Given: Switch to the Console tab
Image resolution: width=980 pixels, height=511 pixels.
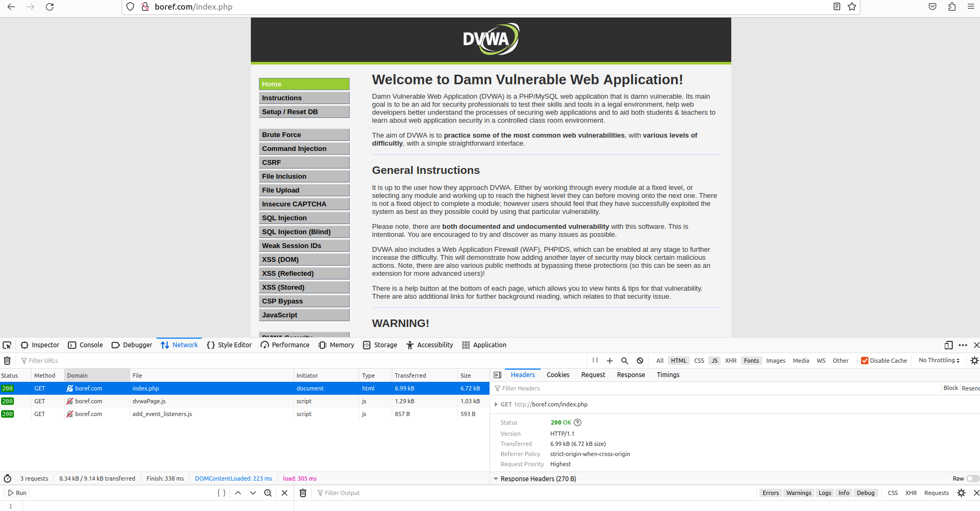Looking at the screenshot, I should [85, 345].
